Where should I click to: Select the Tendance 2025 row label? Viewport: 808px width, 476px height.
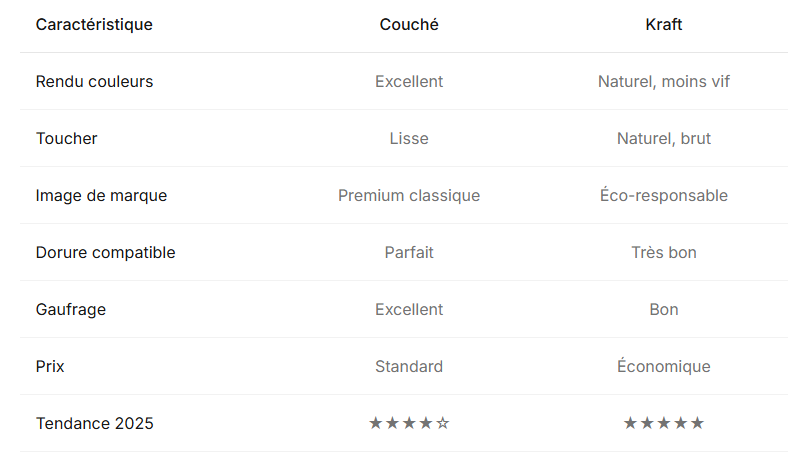coord(94,423)
